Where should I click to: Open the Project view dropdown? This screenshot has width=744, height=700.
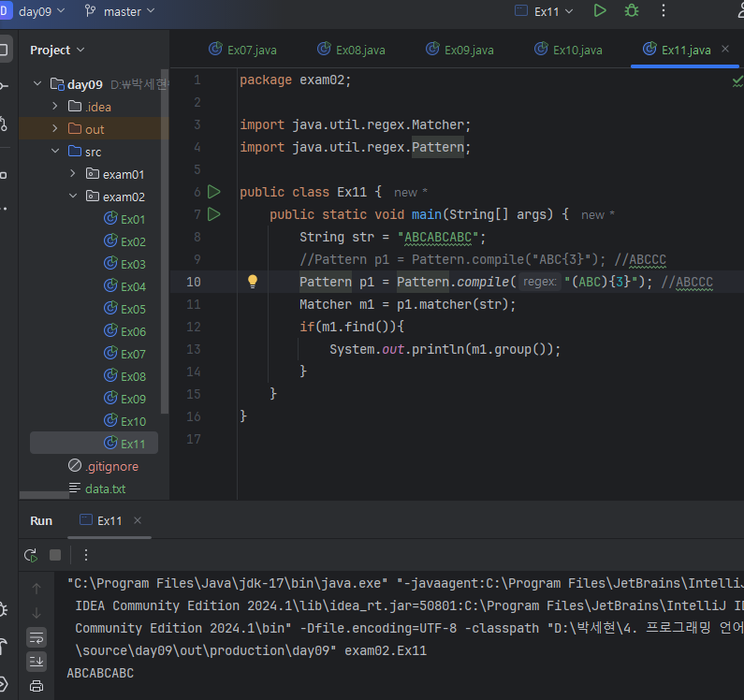[57, 50]
